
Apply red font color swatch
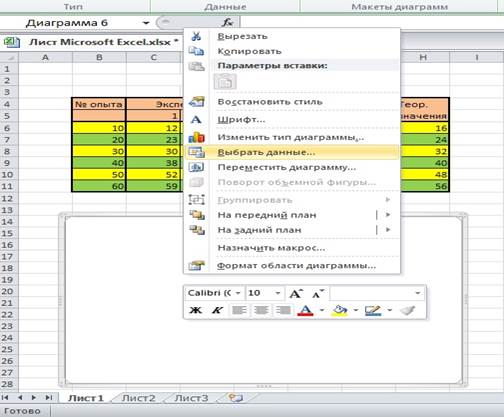pos(306,310)
